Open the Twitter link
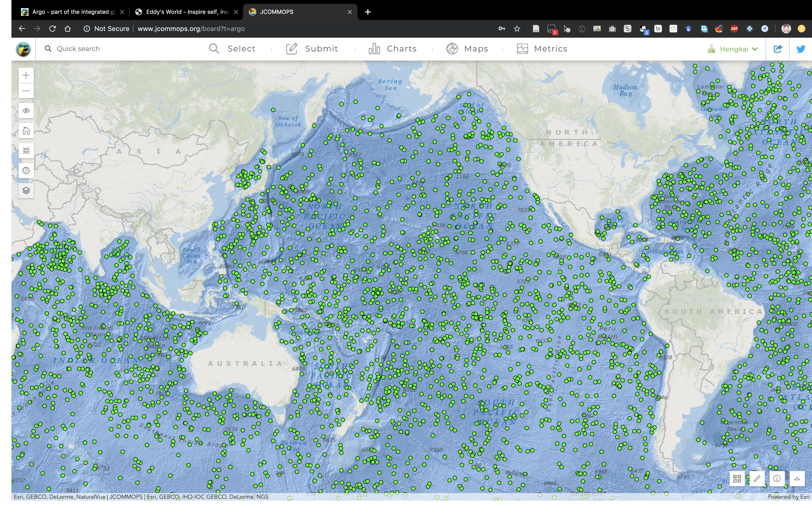The width and height of the screenshot is (812, 514). coord(801,49)
